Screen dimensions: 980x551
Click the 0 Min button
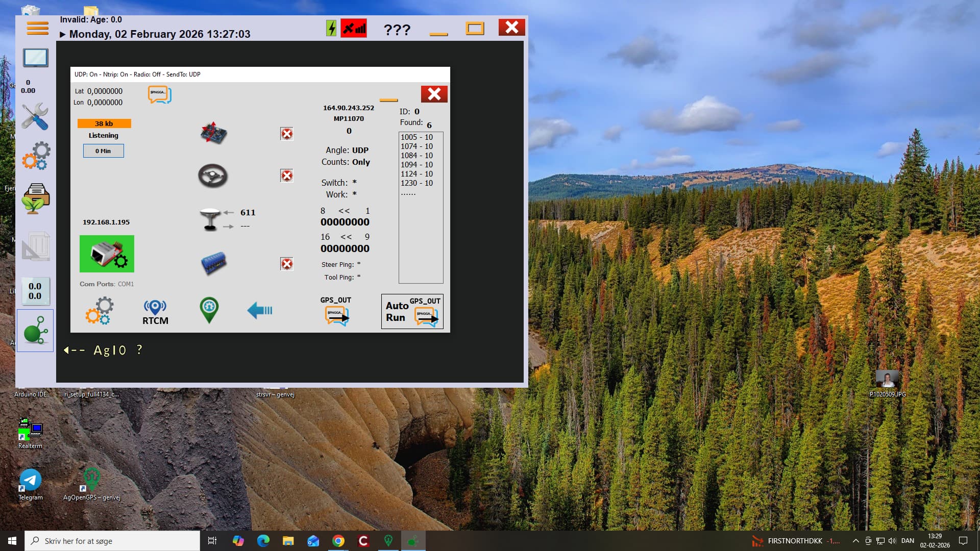(103, 151)
